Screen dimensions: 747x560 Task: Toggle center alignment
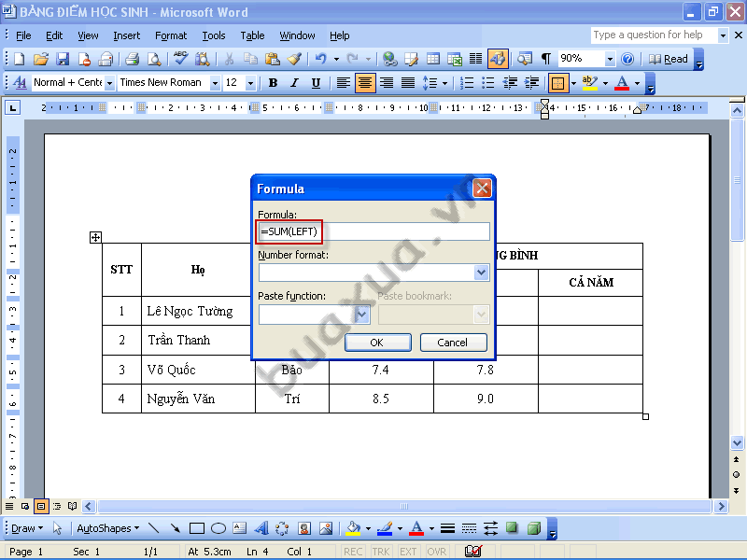365,83
